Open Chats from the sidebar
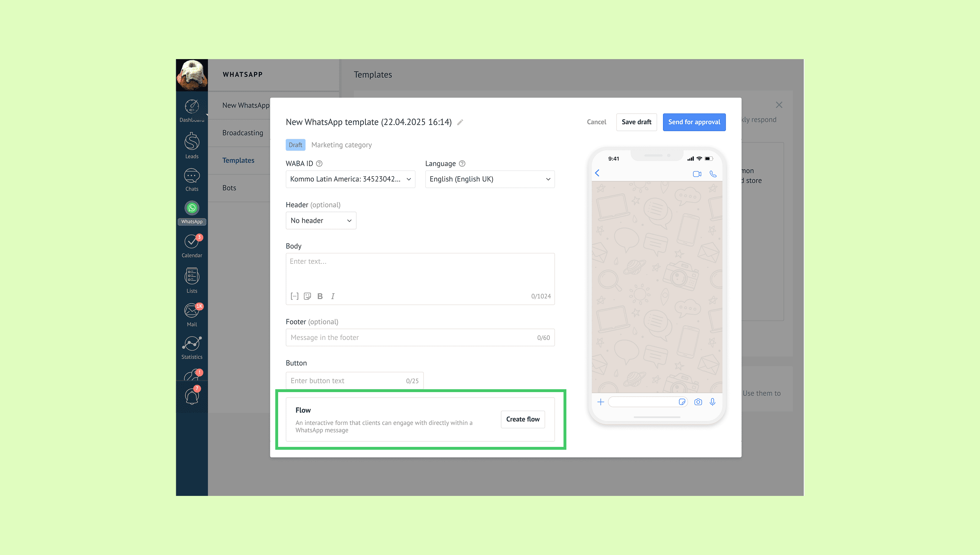Screen dimensions: 980x555 point(192,179)
